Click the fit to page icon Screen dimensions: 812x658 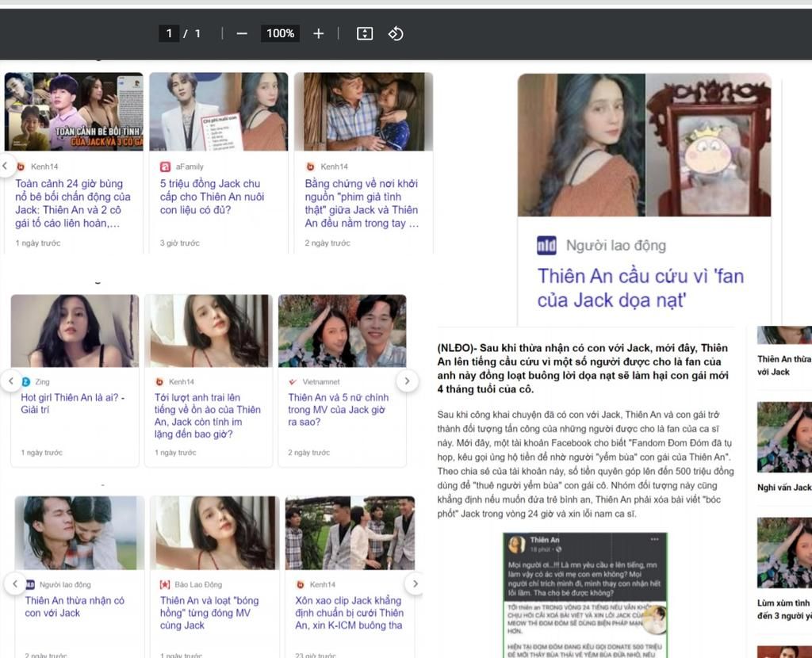click(x=365, y=33)
